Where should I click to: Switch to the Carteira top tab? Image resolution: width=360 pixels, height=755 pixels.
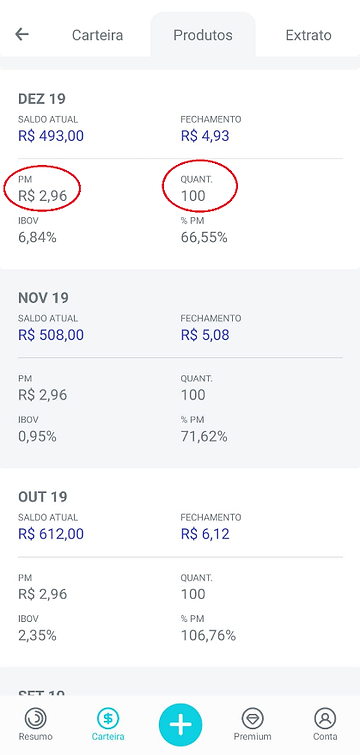[98, 35]
